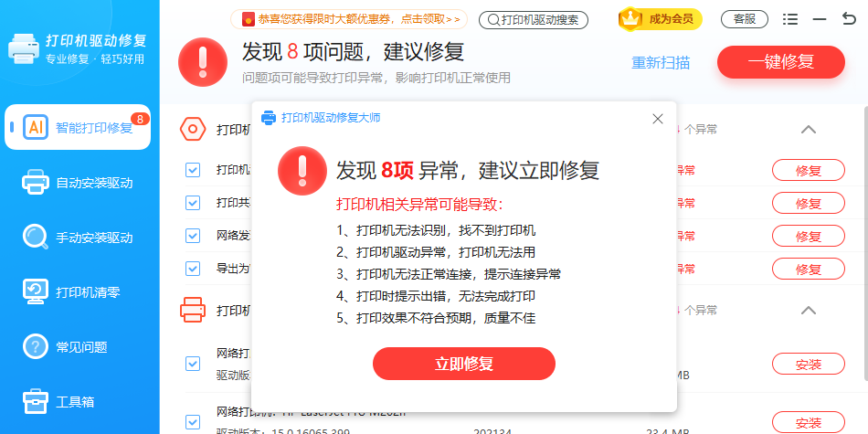Open the hamburger menu icon at top right
This screenshot has height=434, width=868.
(790, 19)
